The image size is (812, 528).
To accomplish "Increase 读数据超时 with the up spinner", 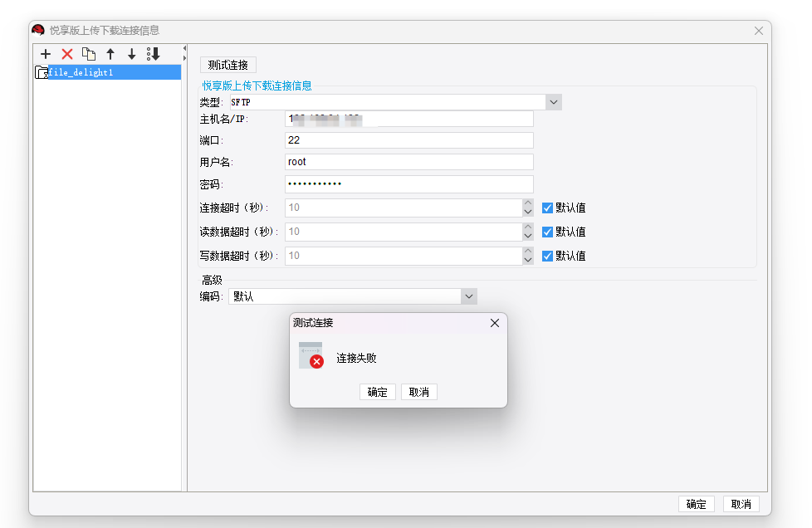I will (528, 227).
